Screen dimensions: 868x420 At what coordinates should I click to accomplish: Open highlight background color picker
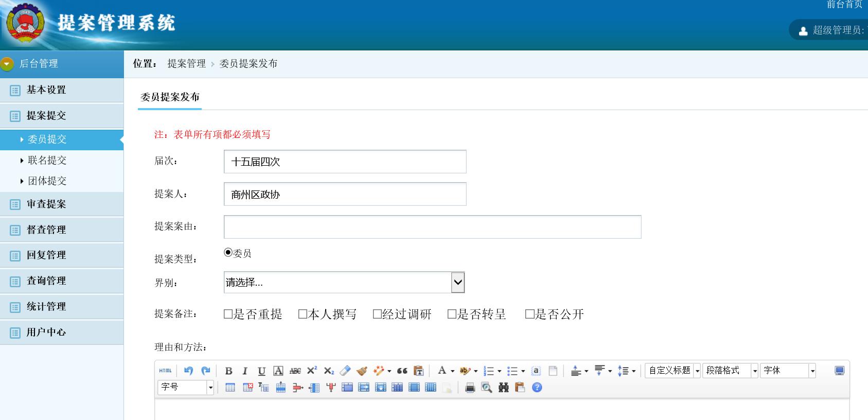tap(465, 371)
